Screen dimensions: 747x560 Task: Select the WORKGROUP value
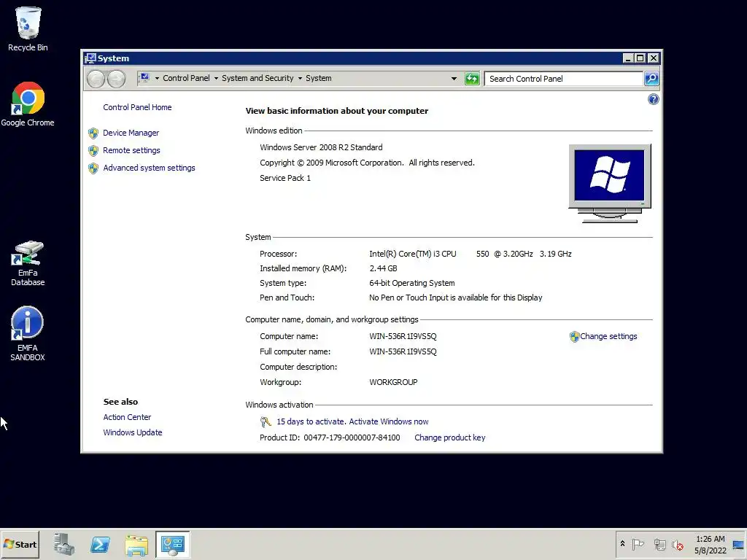(x=393, y=382)
